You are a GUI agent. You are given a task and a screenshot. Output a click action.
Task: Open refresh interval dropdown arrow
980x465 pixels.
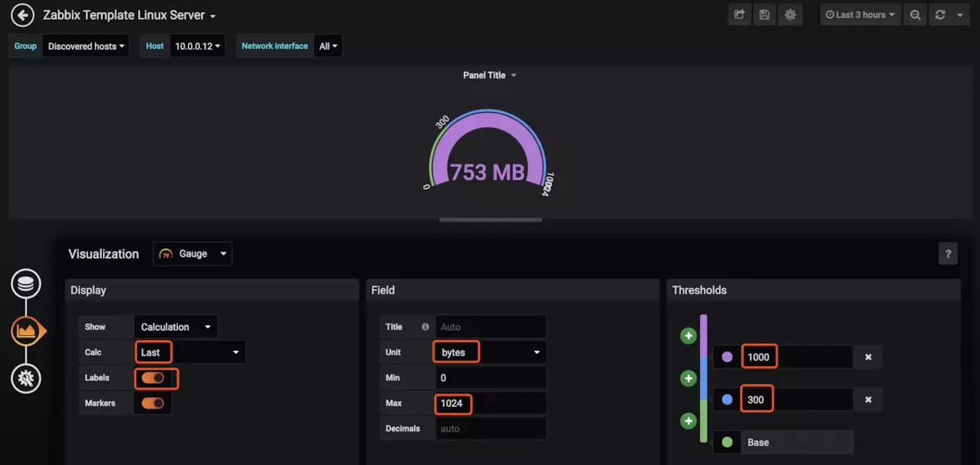pyautogui.click(x=960, y=15)
